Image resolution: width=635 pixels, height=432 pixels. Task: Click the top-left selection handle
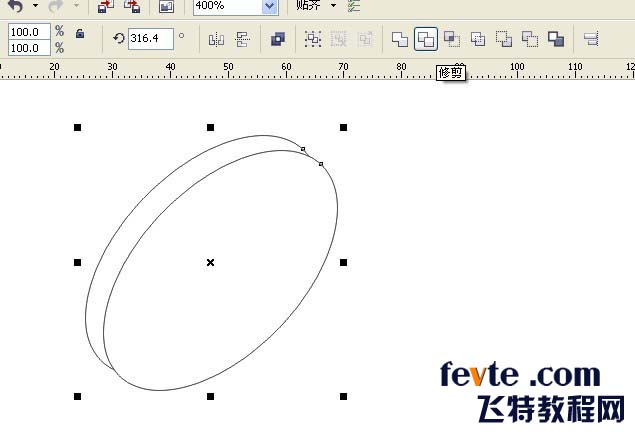77,128
